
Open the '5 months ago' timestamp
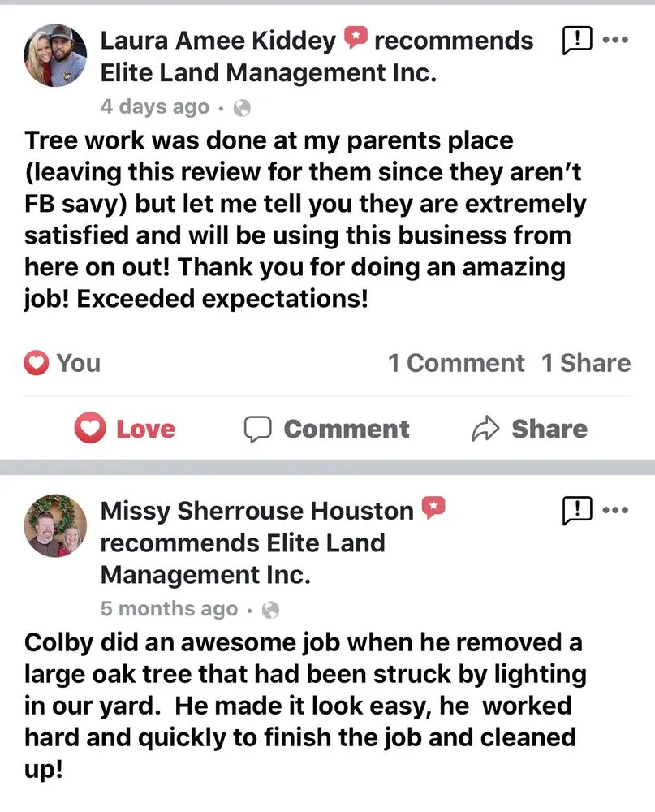tap(169, 609)
